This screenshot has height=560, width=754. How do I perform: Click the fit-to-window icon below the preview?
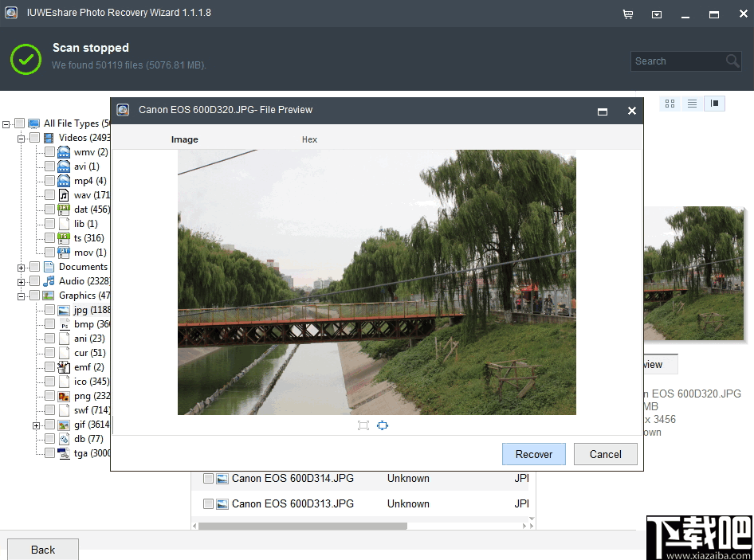click(x=363, y=425)
